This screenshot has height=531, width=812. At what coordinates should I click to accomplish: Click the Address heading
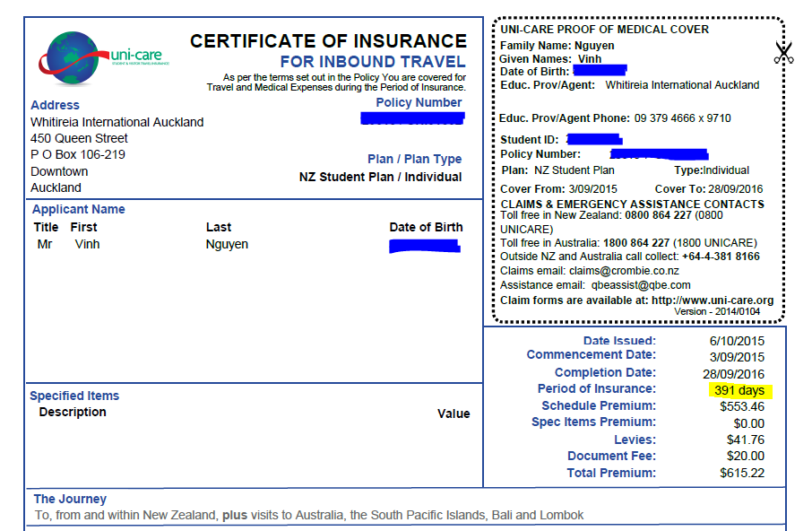click(55, 105)
